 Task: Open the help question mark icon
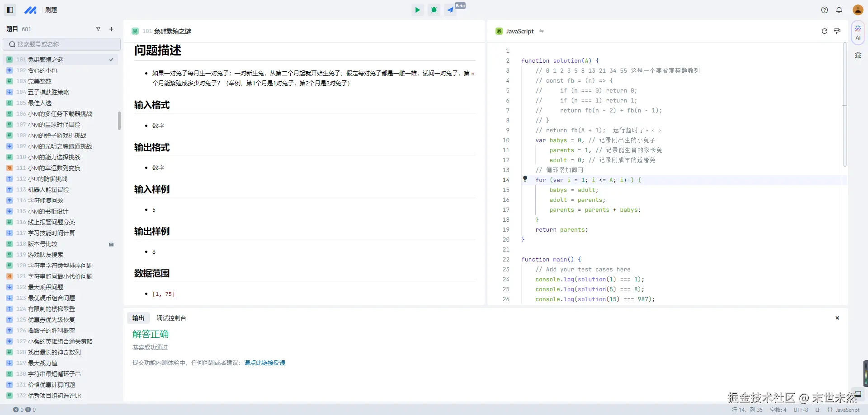[825, 10]
